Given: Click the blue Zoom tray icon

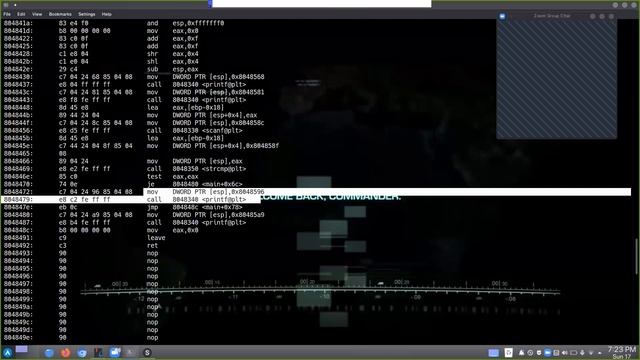Looking at the screenshot, I should [547, 353].
